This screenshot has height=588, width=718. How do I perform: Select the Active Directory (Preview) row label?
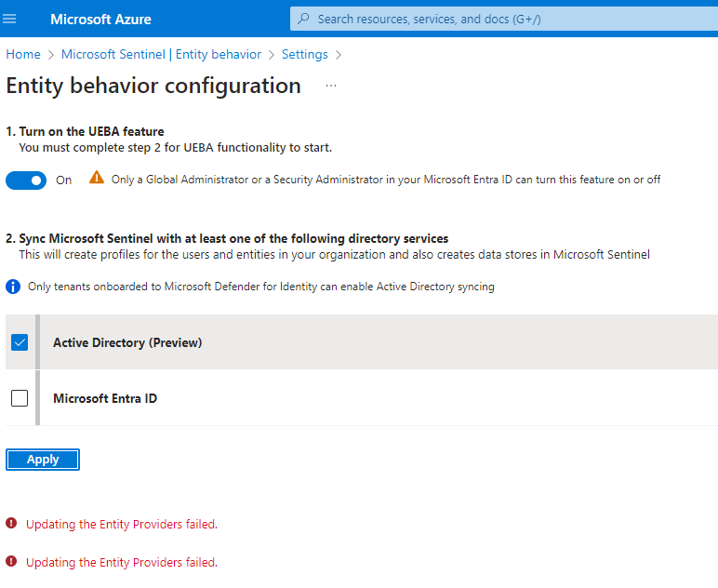click(127, 342)
